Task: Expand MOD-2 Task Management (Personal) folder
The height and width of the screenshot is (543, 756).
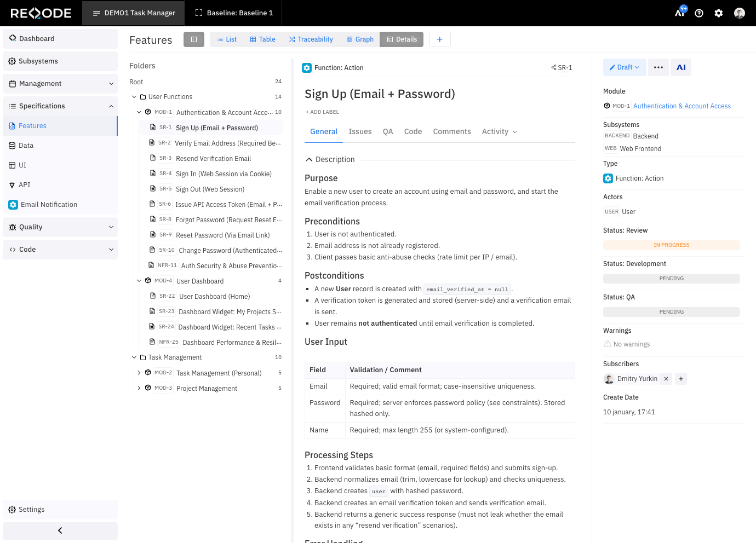Action: tap(139, 373)
